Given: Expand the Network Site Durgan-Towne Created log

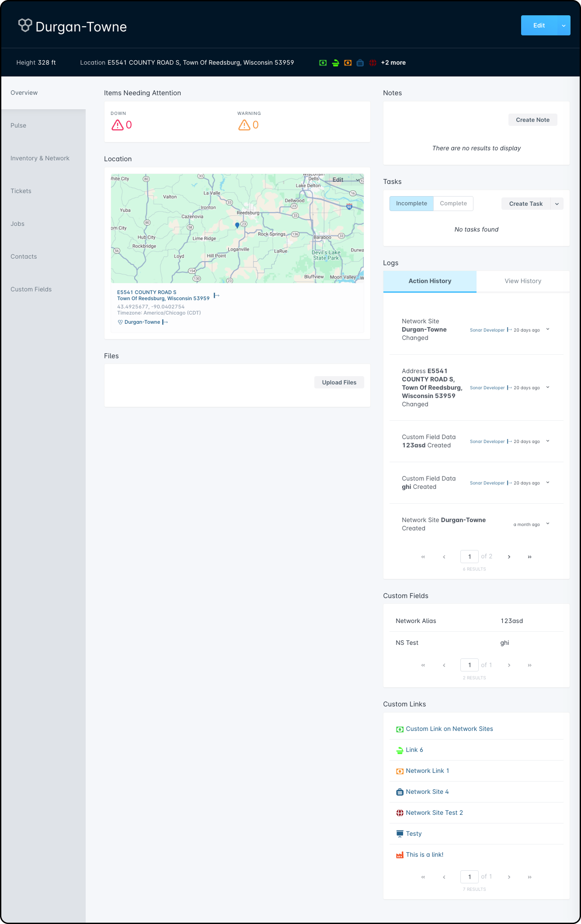Looking at the screenshot, I should coord(548,523).
